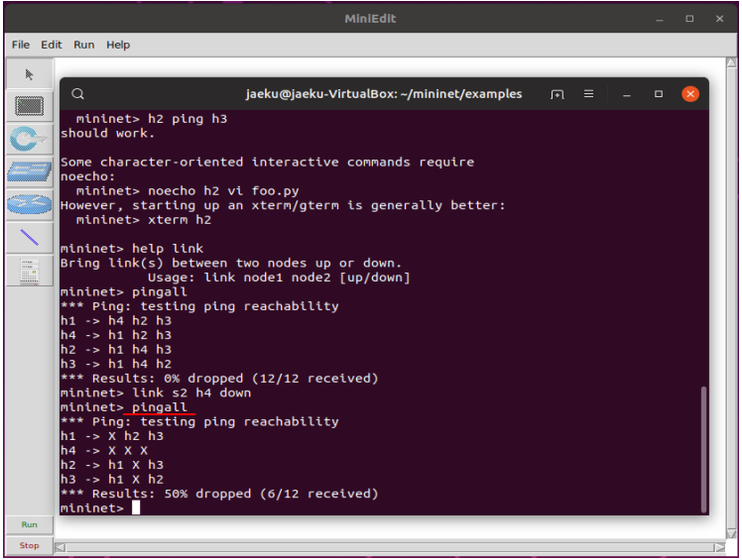The height and width of the screenshot is (560, 742).
Task: Click the 'noecho h2 vi foo.py' line
Action: tap(187, 191)
